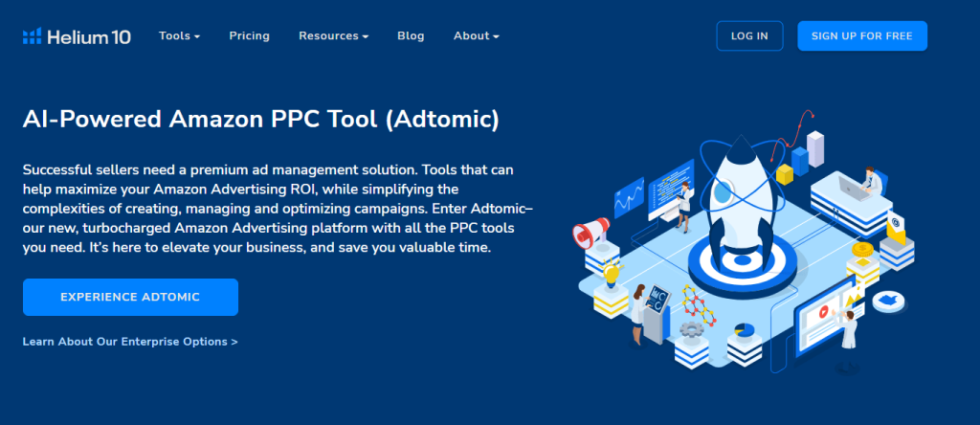Go to the Pricing page
980x425 pixels.
(x=249, y=36)
